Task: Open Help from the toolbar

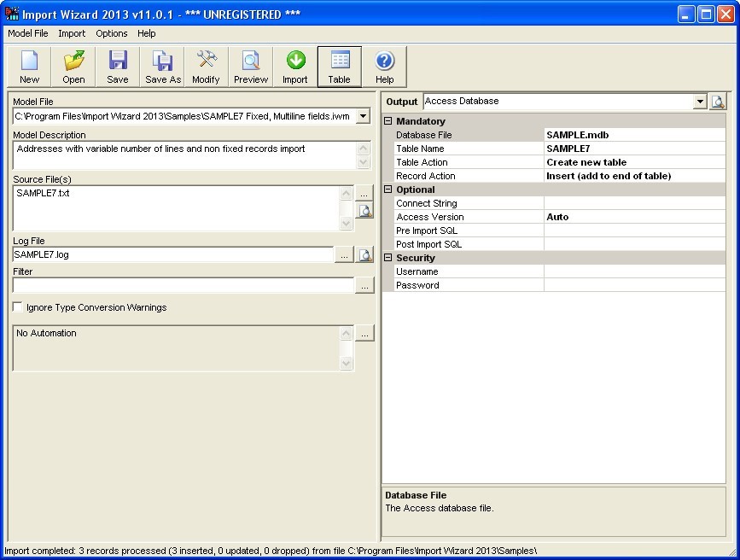Action: click(x=384, y=67)
